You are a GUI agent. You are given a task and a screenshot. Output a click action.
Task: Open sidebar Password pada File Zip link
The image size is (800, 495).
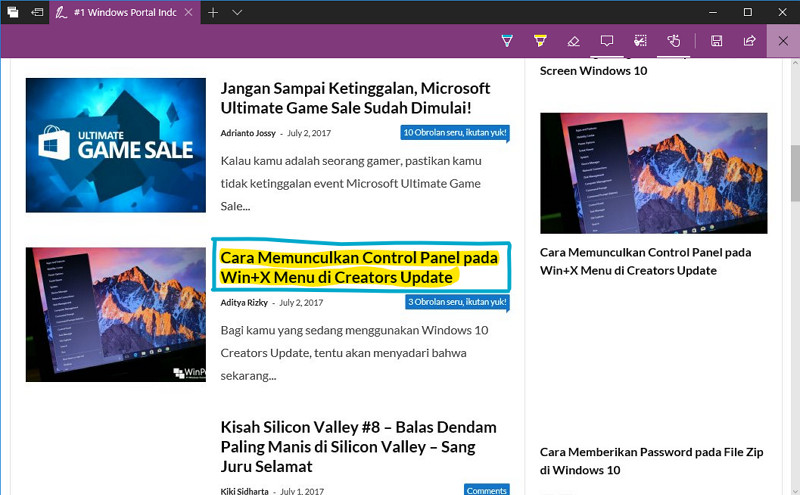coord(652,461)
